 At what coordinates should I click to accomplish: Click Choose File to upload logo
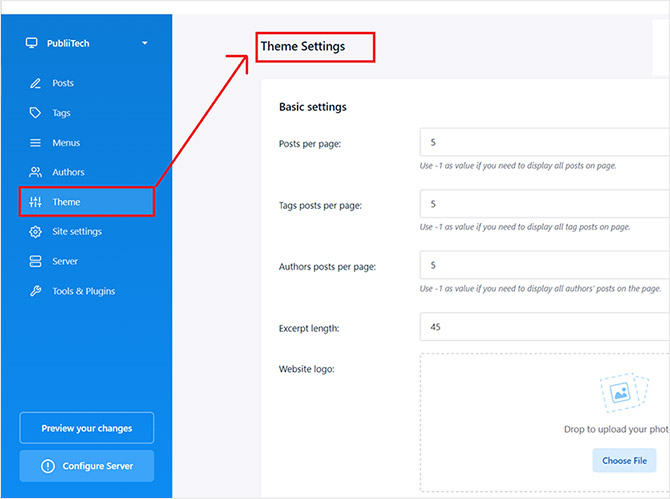click(625, 461)
